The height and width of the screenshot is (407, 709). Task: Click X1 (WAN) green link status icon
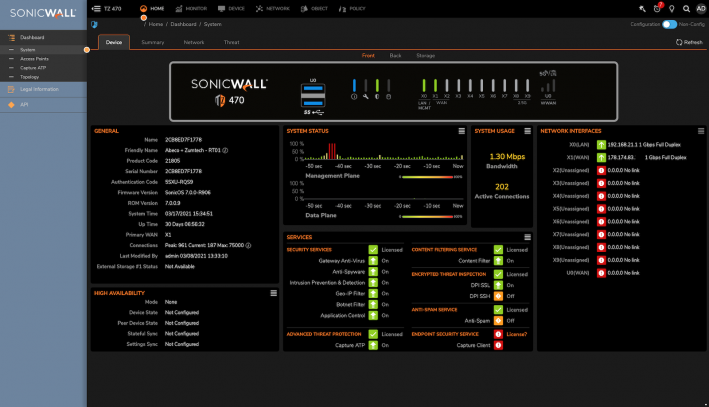[x=601, y=157]
